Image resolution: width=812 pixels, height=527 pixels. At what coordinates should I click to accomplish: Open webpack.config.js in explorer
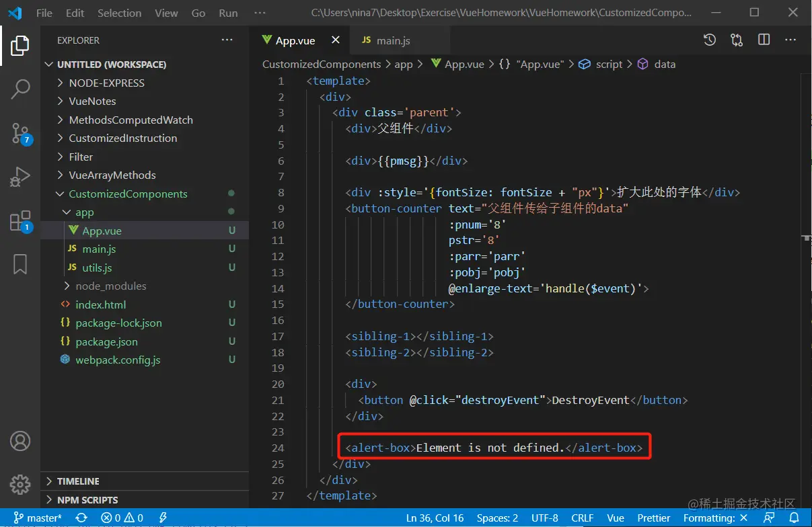tap(118, 360)
